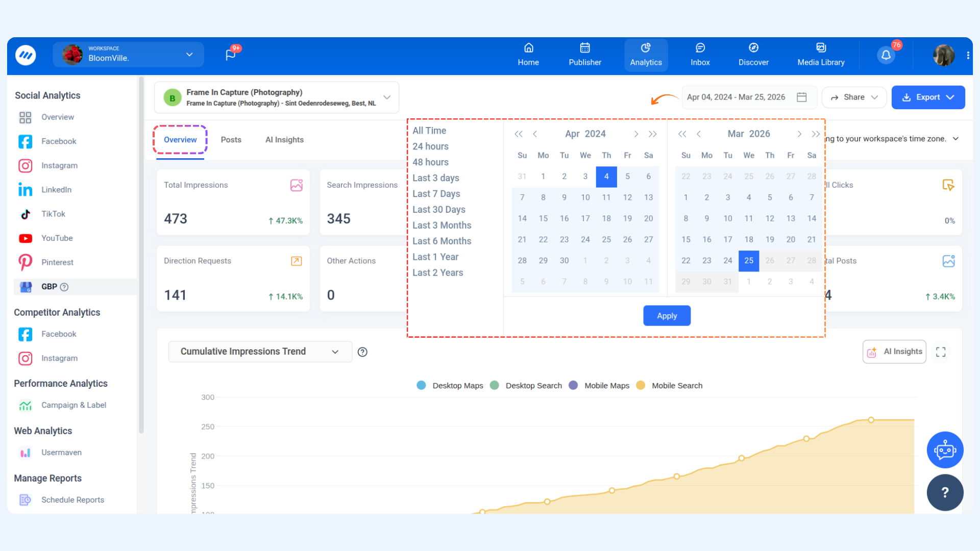This screenshot has width=980, height=551.
Task: Open Pinterest analytics in sidebar
Action: tap(57, 262)
